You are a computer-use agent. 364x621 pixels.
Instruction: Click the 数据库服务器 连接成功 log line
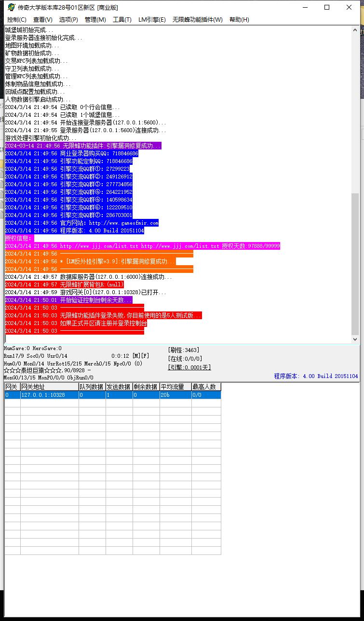89,277
